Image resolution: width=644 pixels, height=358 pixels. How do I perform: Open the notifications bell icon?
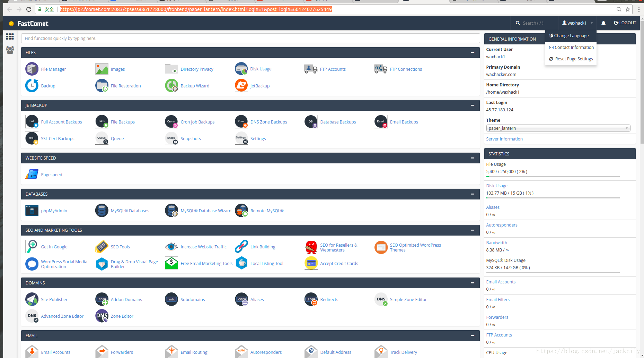(603, 23)
